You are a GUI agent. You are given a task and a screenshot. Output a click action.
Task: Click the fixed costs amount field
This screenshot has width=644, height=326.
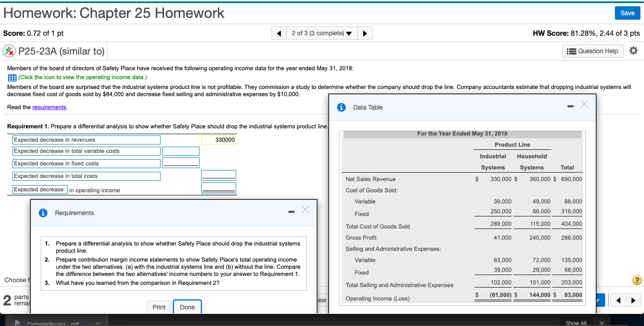click(181, 162)
